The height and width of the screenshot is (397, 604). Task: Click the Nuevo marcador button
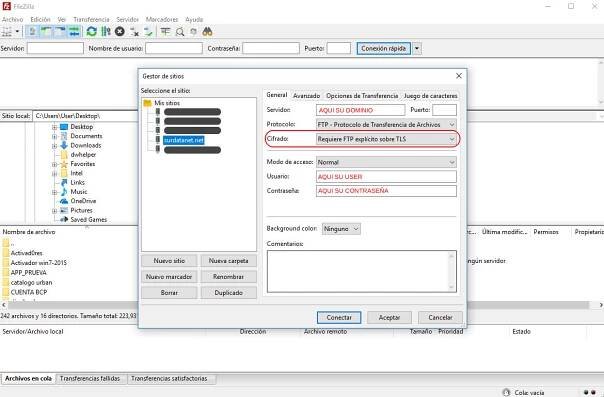(169, 277)
